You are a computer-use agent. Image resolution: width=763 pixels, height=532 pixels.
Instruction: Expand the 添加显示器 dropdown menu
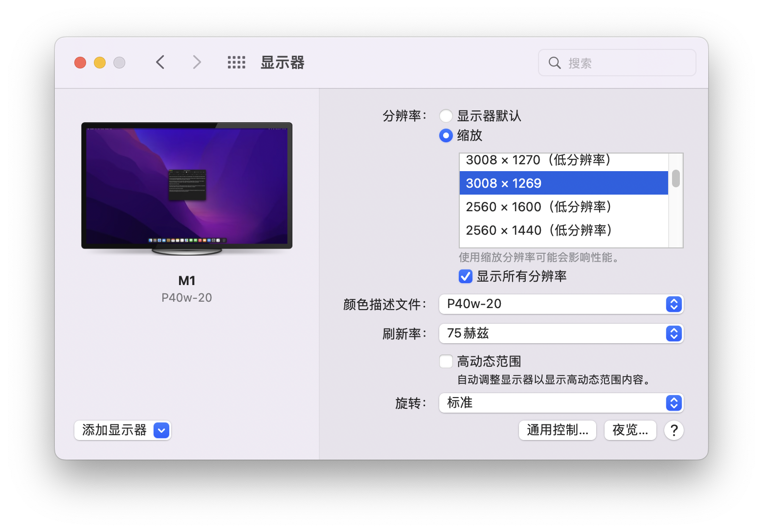pyautogui.click(x=161, y=430)
